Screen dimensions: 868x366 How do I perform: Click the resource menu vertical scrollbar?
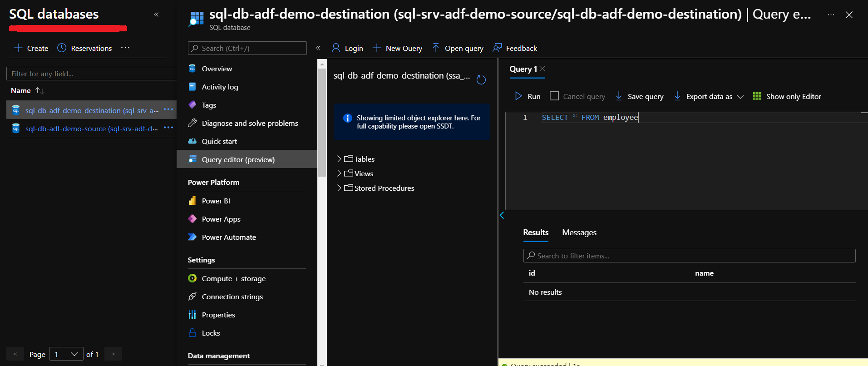click(x=322, y=123)
